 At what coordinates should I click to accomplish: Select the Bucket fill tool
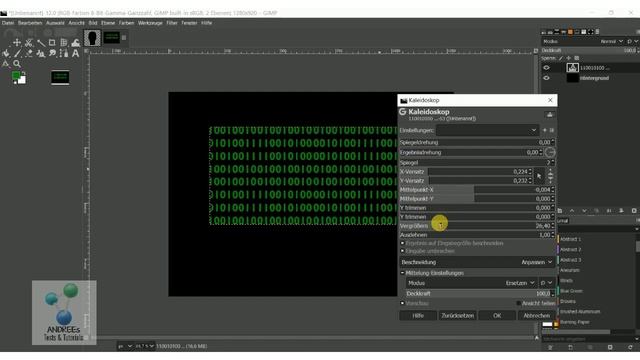click(6, 53)
